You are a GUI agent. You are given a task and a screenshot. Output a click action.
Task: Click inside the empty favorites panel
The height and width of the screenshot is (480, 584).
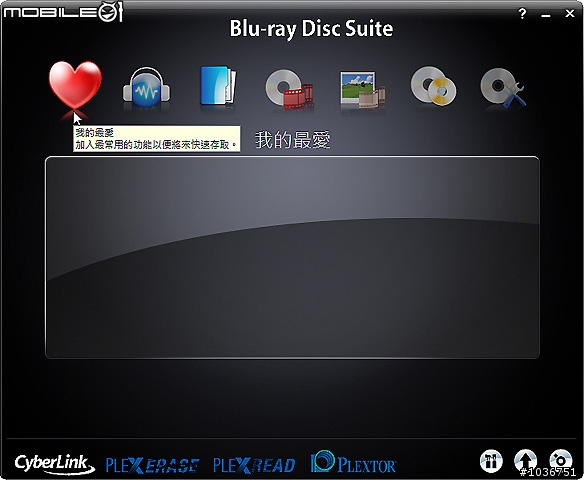point(292,257)
